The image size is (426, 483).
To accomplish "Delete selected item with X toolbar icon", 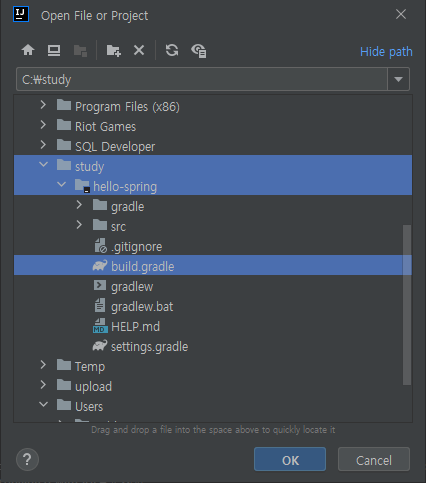I will click(x=139, y=50).
